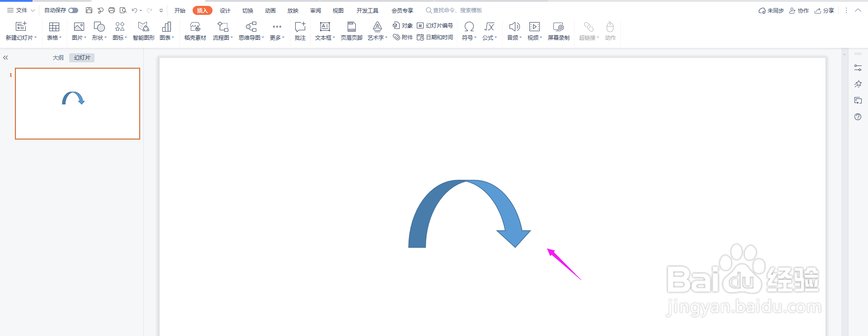
Task: Click the search commands and templates field
Action: (454, 10)
